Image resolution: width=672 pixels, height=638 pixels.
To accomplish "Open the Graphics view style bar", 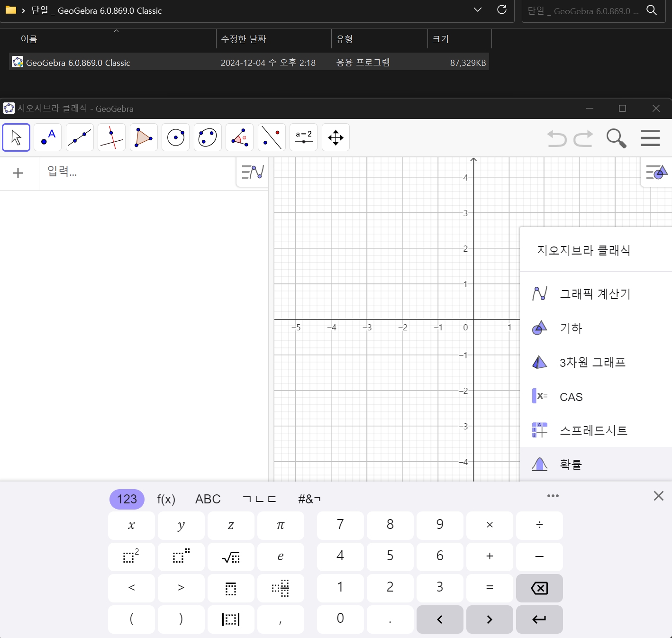I will tap(657, 172).
